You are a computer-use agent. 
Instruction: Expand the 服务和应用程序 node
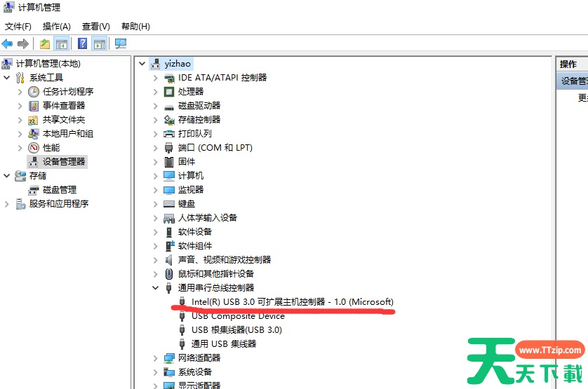click(x=7, y=204)
